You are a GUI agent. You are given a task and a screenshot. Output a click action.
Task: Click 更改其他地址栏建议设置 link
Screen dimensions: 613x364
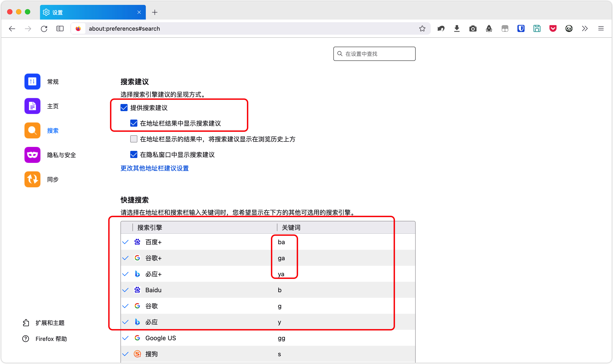click(154, 168)
